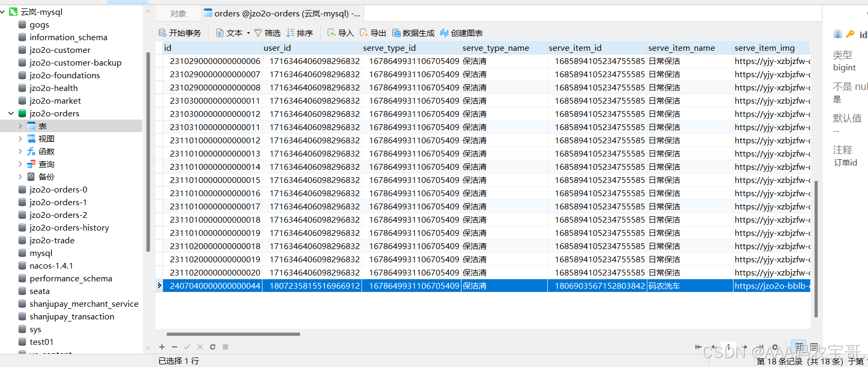Viewport: 868px width, 367px height.
Task: Click the database tree vertical scrollbar
Action: 148,152
